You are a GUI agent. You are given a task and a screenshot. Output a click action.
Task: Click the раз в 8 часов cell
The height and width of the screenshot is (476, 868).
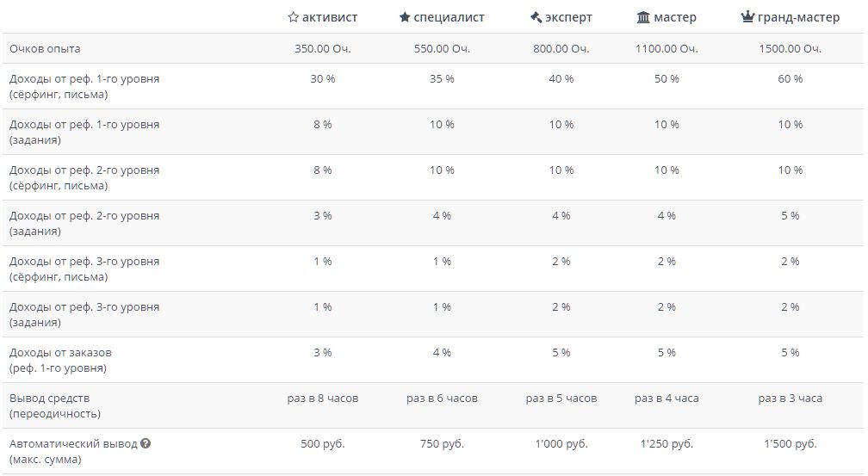coord(323,399)
